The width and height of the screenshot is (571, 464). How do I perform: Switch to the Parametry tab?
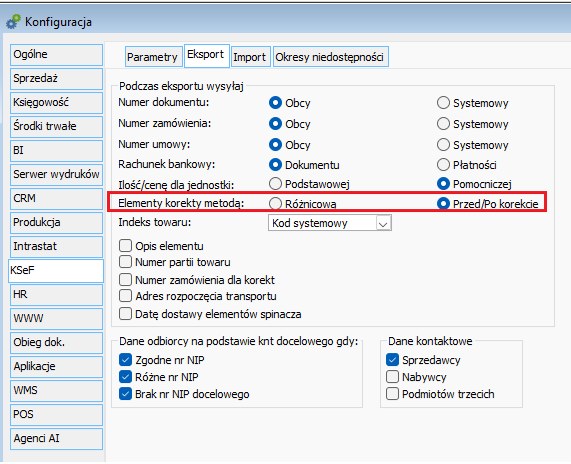point(153,57)
